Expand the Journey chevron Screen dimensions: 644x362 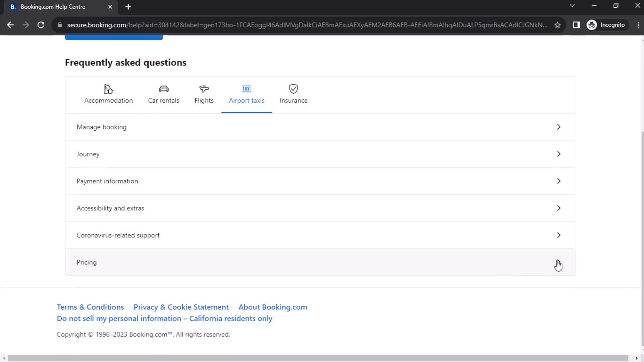[x=559, y=154]
